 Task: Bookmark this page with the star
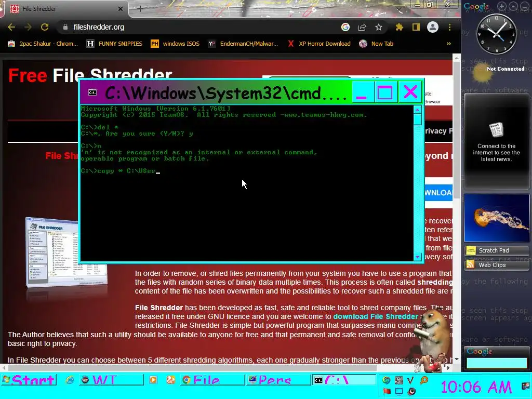[x=379, y=27]
